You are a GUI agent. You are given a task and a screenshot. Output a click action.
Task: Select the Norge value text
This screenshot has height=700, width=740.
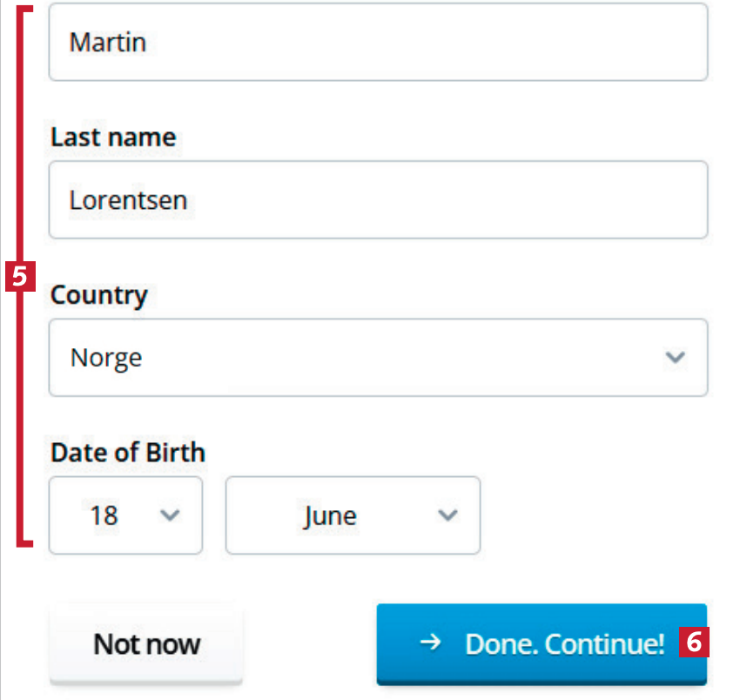(x=106, y=358)
